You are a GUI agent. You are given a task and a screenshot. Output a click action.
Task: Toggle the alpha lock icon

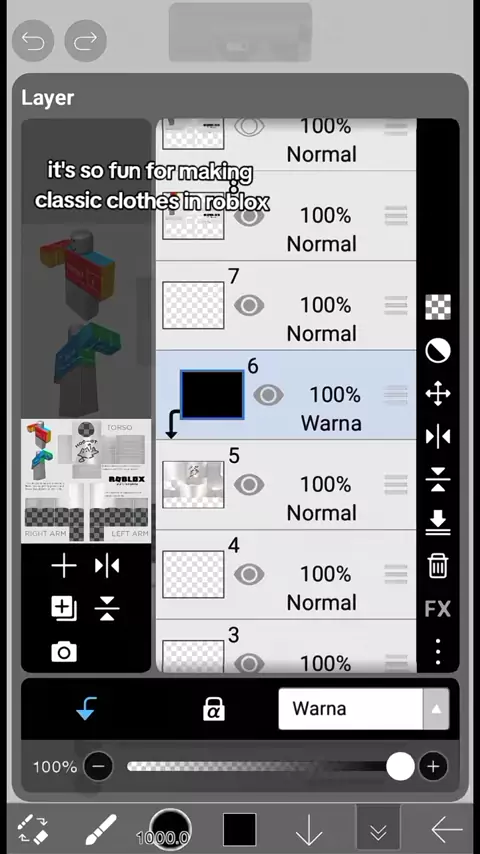[213, 709]
